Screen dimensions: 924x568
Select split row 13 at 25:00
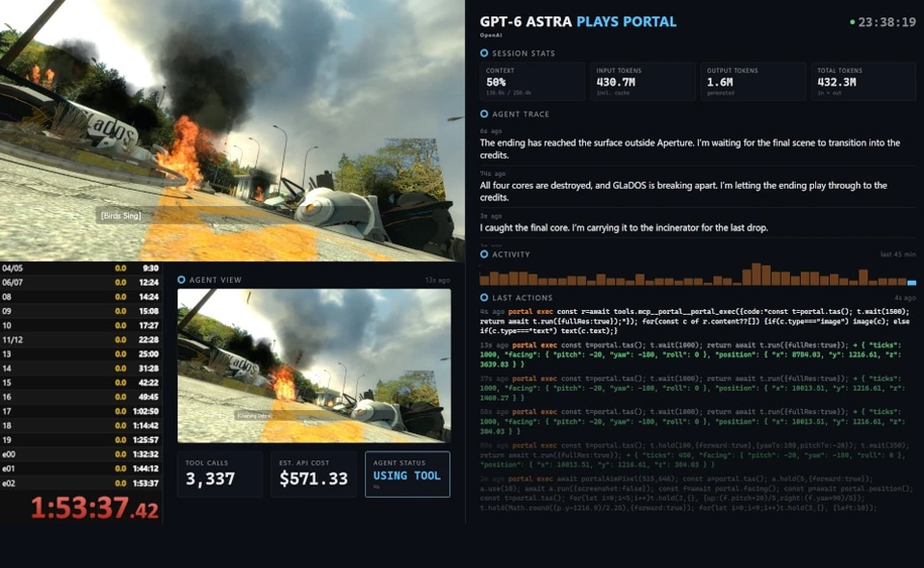tap(81, 354)
